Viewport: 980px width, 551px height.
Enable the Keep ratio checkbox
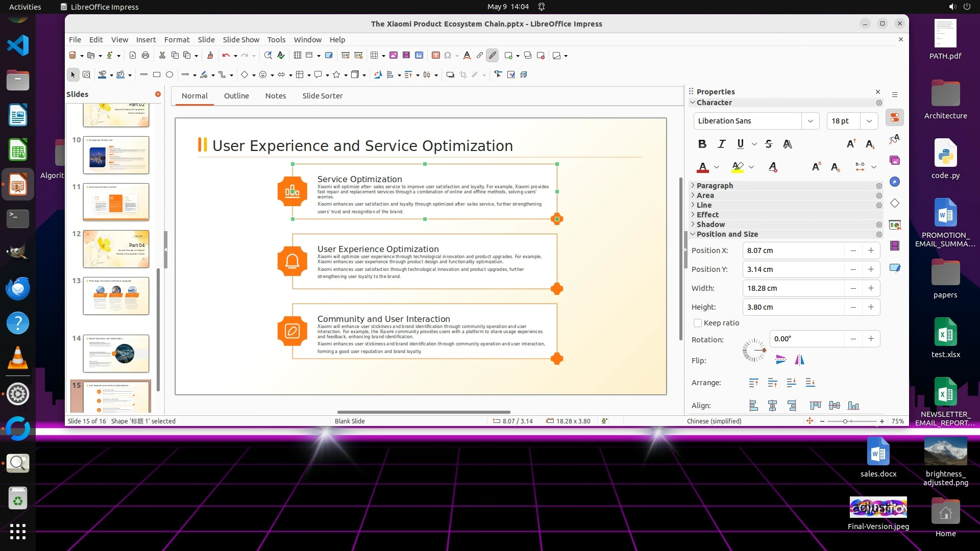coord(698,323)
